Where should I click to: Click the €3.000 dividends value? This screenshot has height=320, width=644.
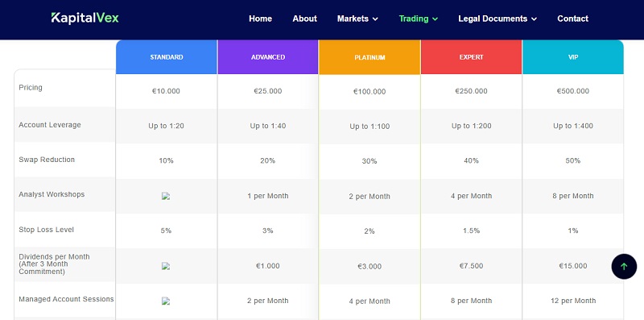(x=369, y=267)
